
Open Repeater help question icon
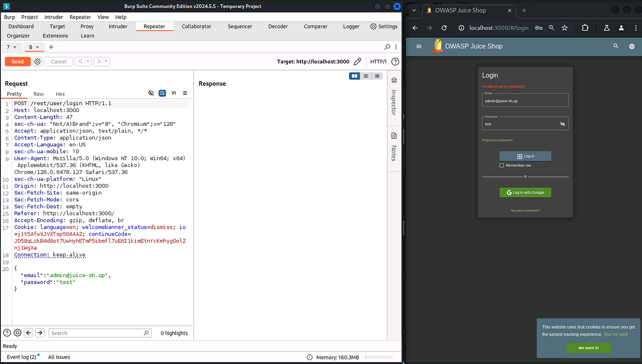click(395, 61)
